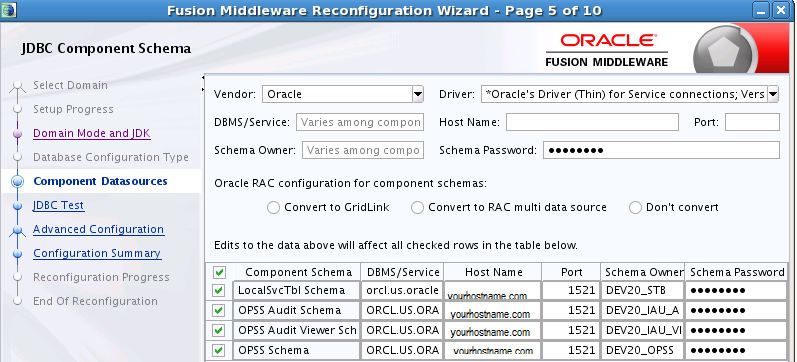Viewport: 797px width, 362px height.
Task: Click the Port input field
Action: (x=752, y=122)
